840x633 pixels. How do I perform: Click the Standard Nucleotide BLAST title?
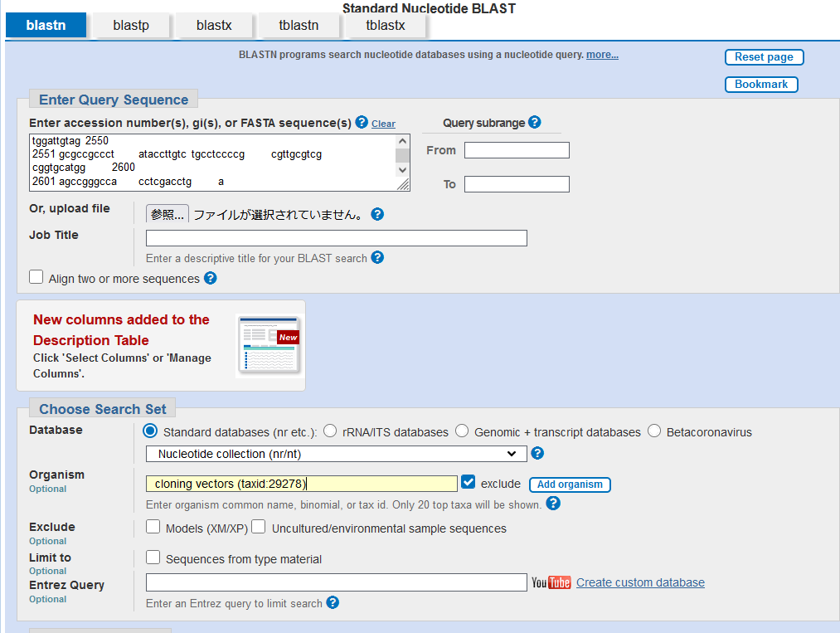coord(429,8)
